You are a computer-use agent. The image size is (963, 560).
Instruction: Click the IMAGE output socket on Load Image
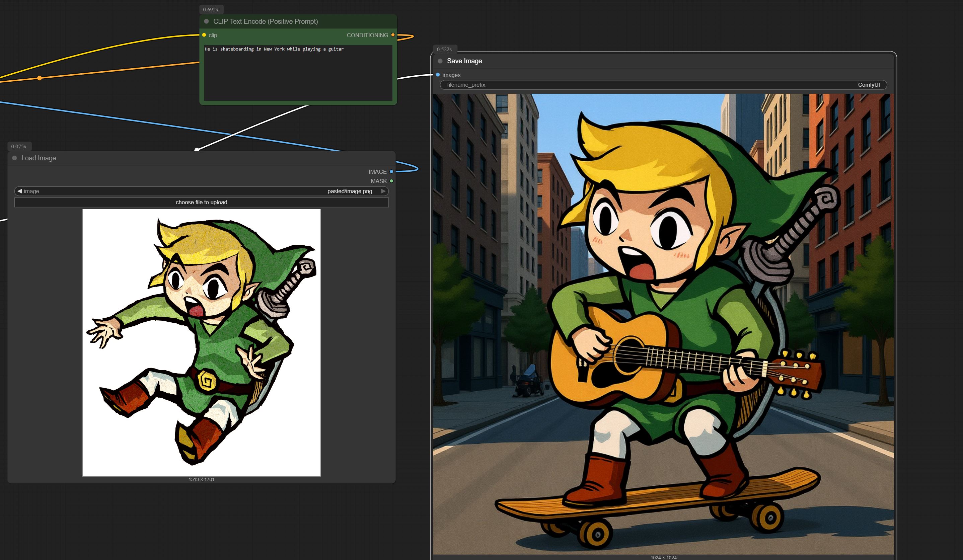[391, 172]
